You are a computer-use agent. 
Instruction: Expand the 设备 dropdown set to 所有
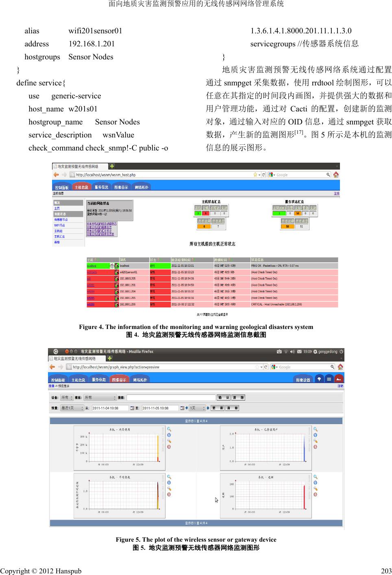67,398
